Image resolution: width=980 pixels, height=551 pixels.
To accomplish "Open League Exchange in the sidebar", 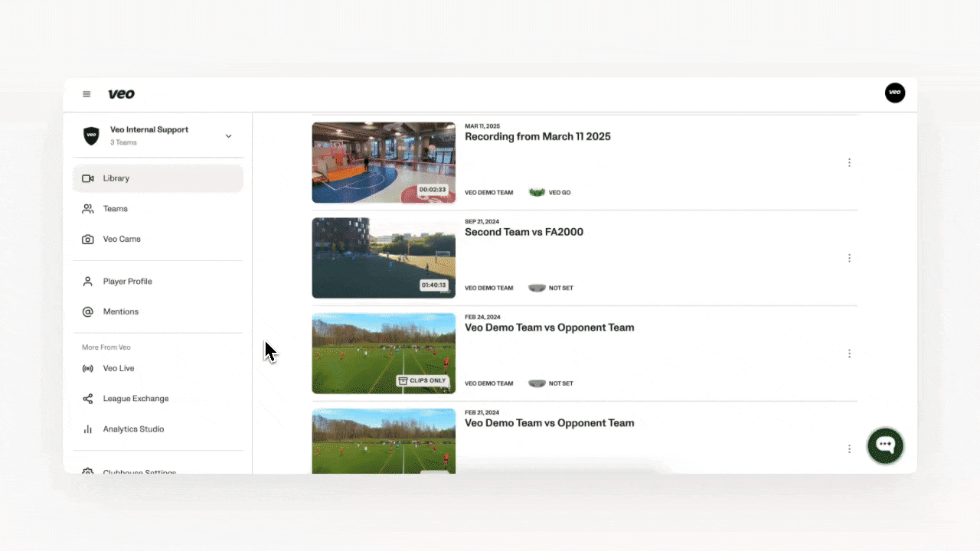I will coord(158,399).
